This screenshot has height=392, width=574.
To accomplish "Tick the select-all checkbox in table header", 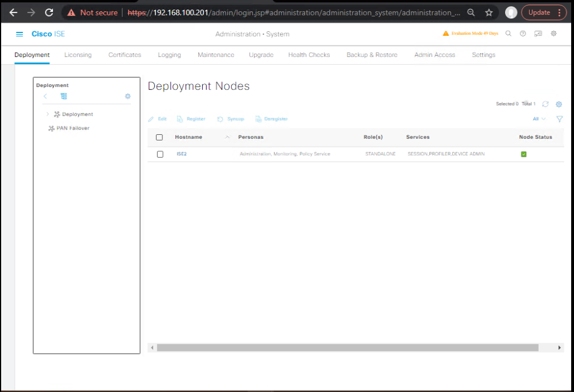I will point(159,138).
